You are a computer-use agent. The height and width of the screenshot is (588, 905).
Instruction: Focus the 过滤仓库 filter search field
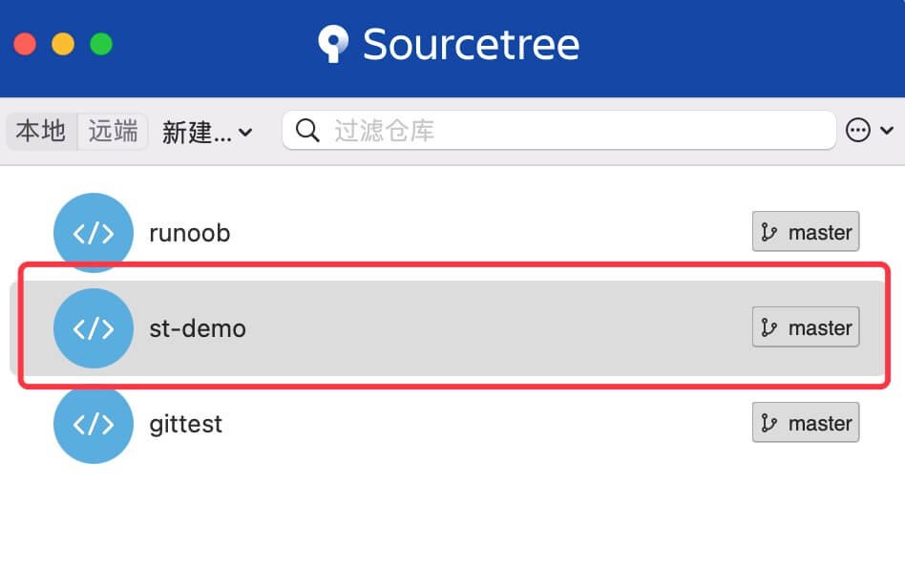click(x=573, y=131)
